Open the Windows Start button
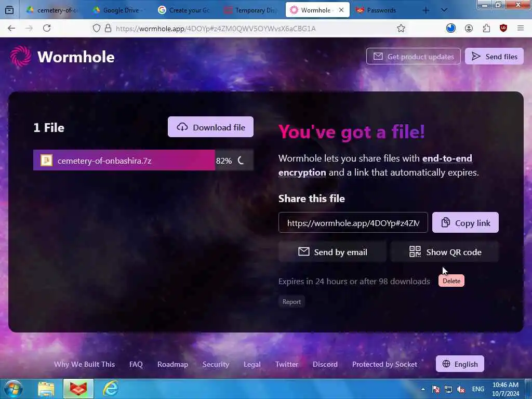Viewport: 532px width, 399px height. coord(14,389)
